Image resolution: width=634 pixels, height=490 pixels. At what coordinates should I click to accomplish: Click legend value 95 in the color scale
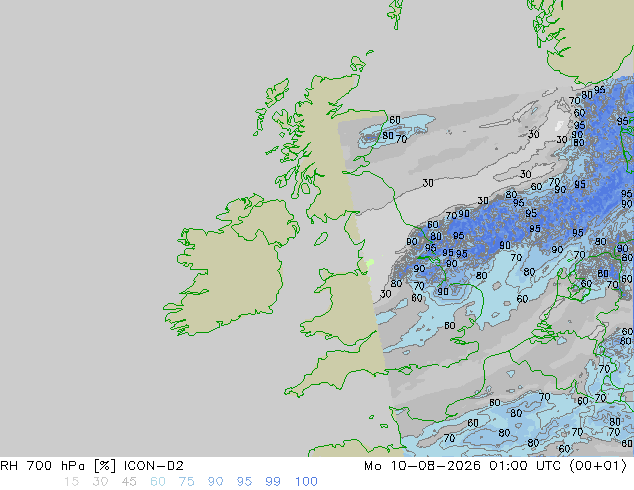[244, 482]
